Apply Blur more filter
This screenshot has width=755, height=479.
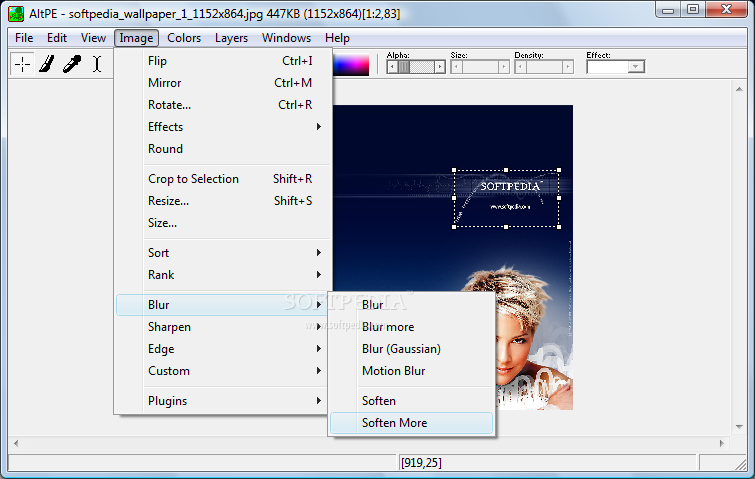(x=412, y=327)
